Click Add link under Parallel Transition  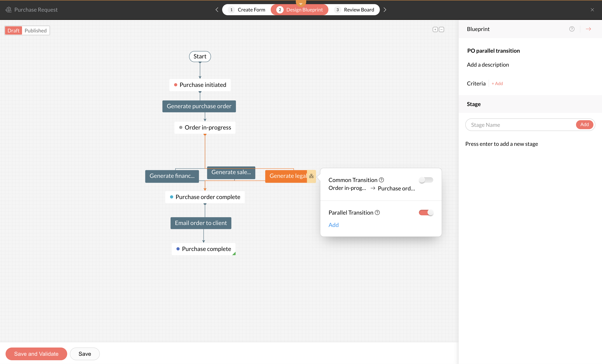[x=333, y=225]
